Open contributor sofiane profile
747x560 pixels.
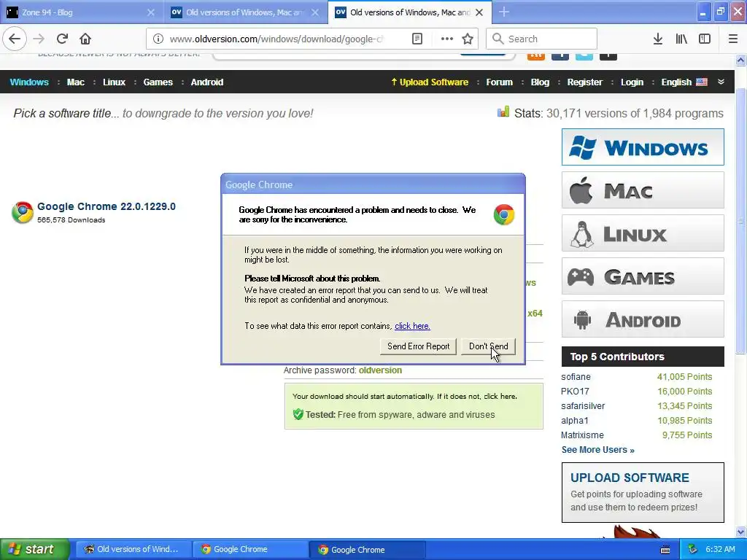pos(576,377)
